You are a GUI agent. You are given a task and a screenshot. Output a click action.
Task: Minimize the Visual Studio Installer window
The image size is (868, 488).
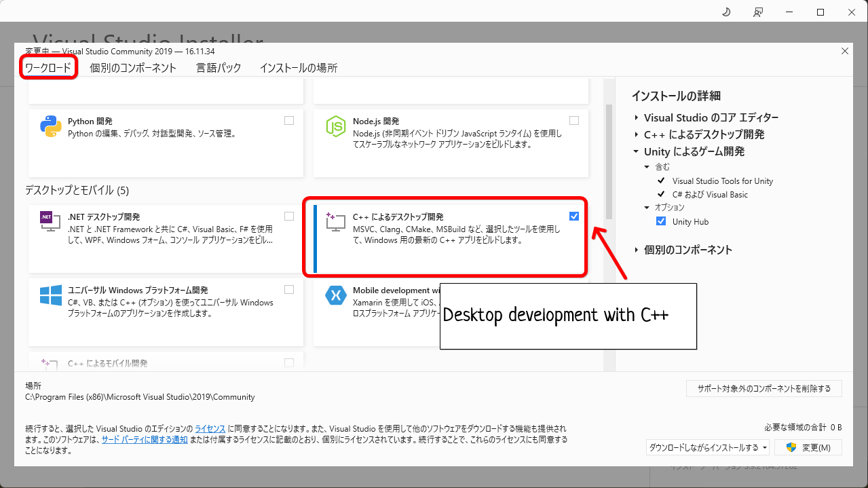[789, 12]
